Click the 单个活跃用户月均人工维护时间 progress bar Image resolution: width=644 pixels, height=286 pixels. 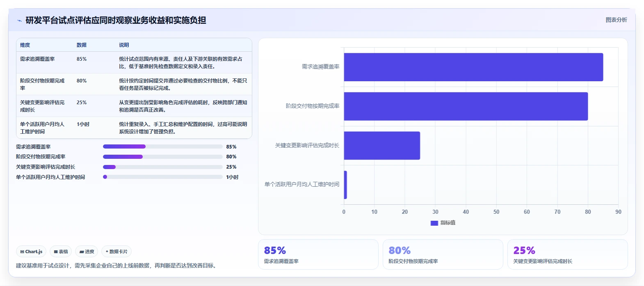[x=162, y=177]
